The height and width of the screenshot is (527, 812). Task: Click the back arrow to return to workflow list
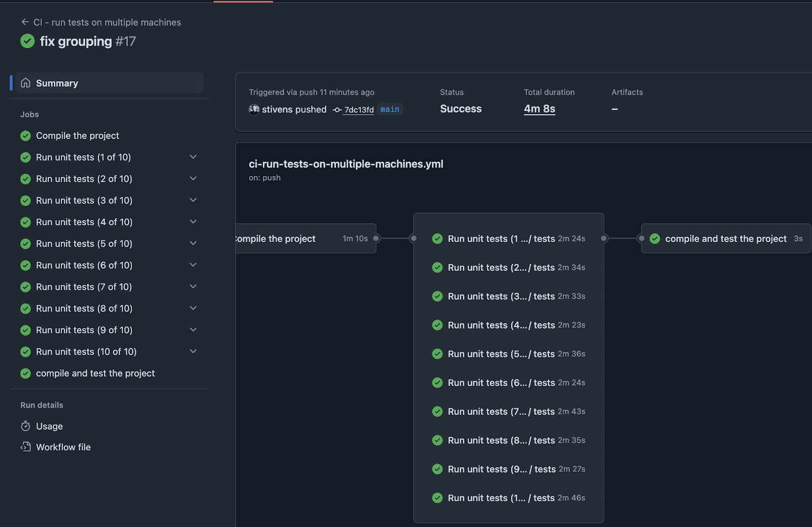pos(25,22)
